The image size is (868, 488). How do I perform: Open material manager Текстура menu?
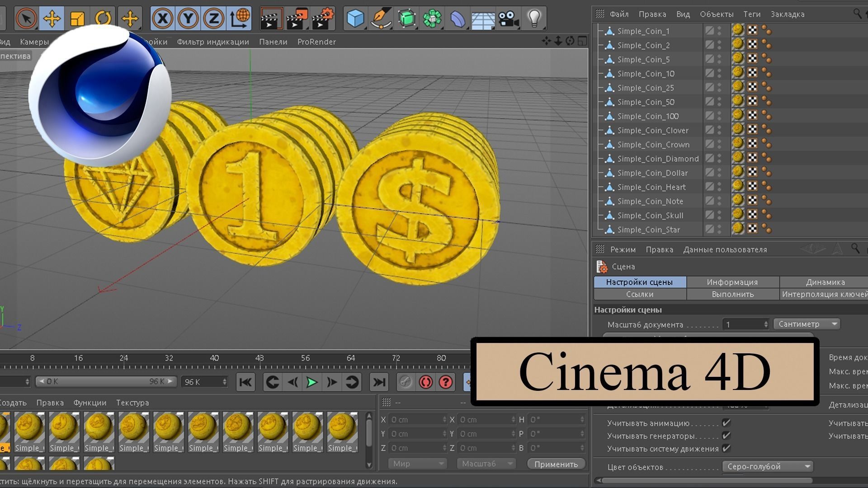coord(132,403)
